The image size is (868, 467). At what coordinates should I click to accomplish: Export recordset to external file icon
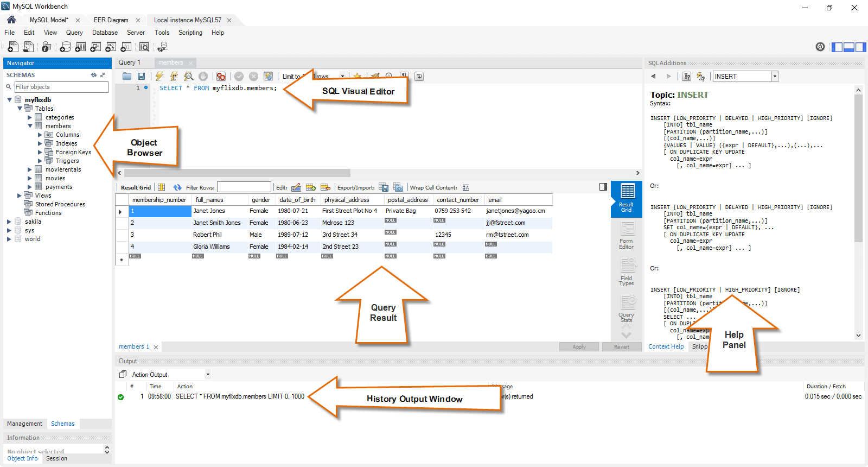[x=384, y=187]
